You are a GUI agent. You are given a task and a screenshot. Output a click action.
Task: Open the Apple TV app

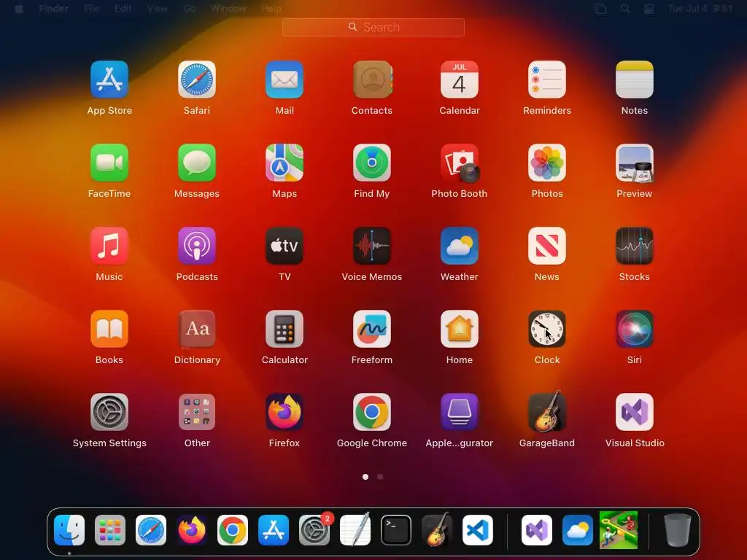coord(285,246)
